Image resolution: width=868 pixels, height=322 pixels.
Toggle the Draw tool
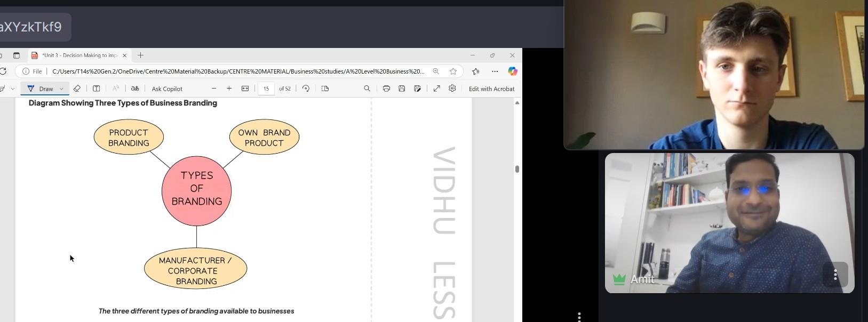pyautogui.click(x=41, y=88)
